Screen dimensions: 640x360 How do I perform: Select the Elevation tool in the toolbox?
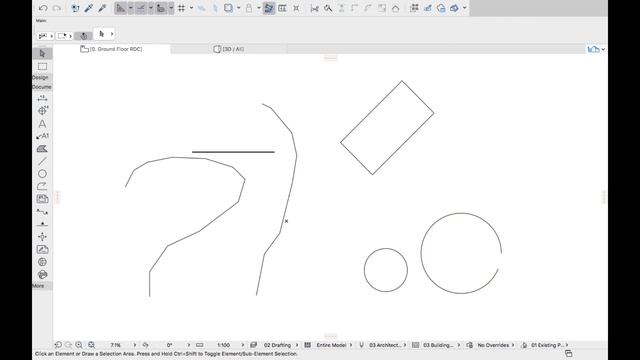coord(42,224)
